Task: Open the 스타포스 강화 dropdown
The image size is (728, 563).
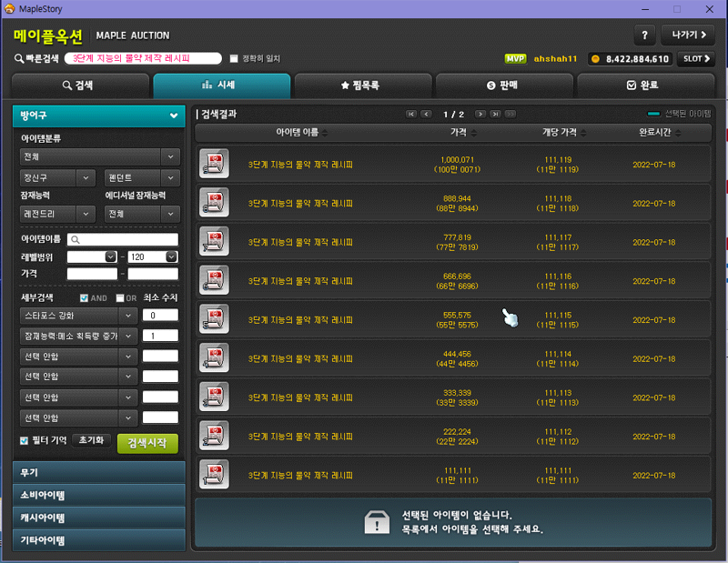Action: [x=78, y=316]
